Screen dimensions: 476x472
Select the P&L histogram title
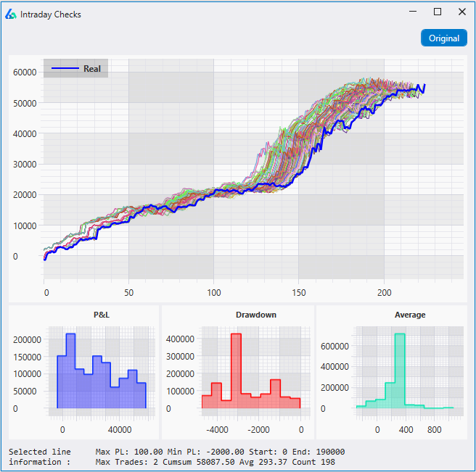click(x=100, y=315)
